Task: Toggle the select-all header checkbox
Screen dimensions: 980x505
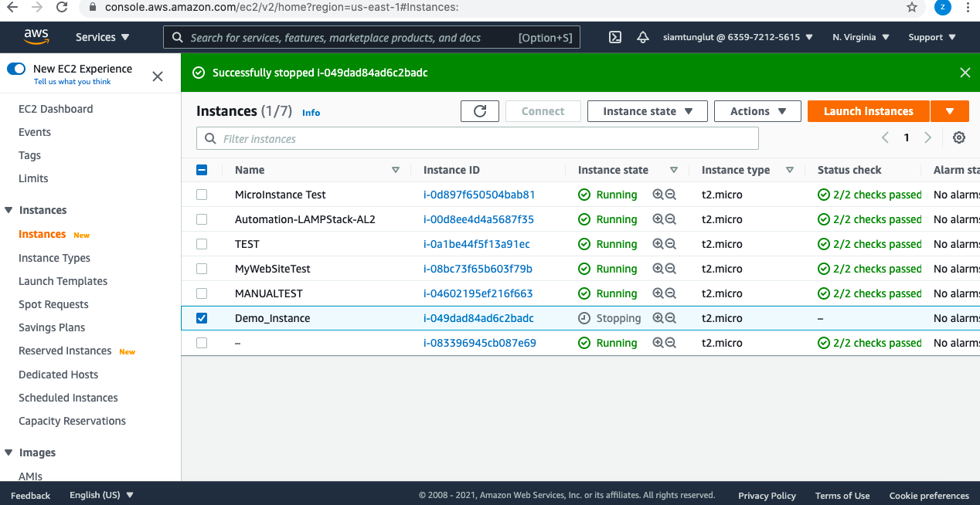Action: (202, 170)
